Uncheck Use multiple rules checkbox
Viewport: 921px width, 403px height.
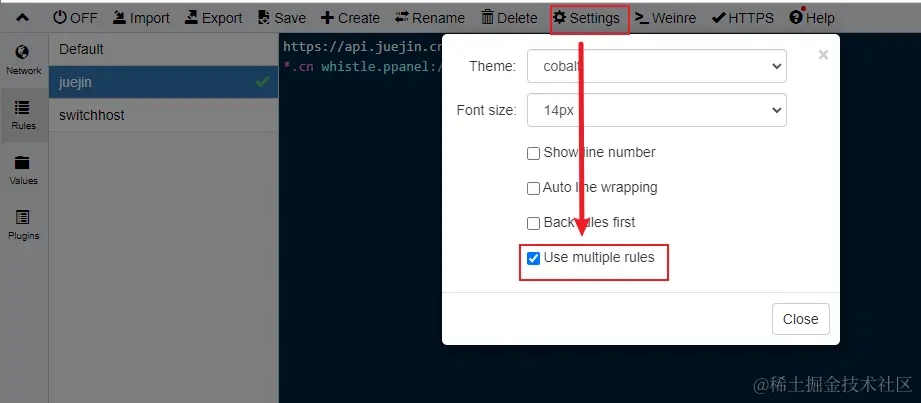pos(533,258)
